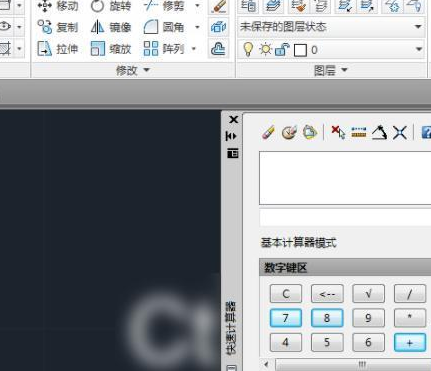Select the Move (移动) tool

[x=58, y=6]
